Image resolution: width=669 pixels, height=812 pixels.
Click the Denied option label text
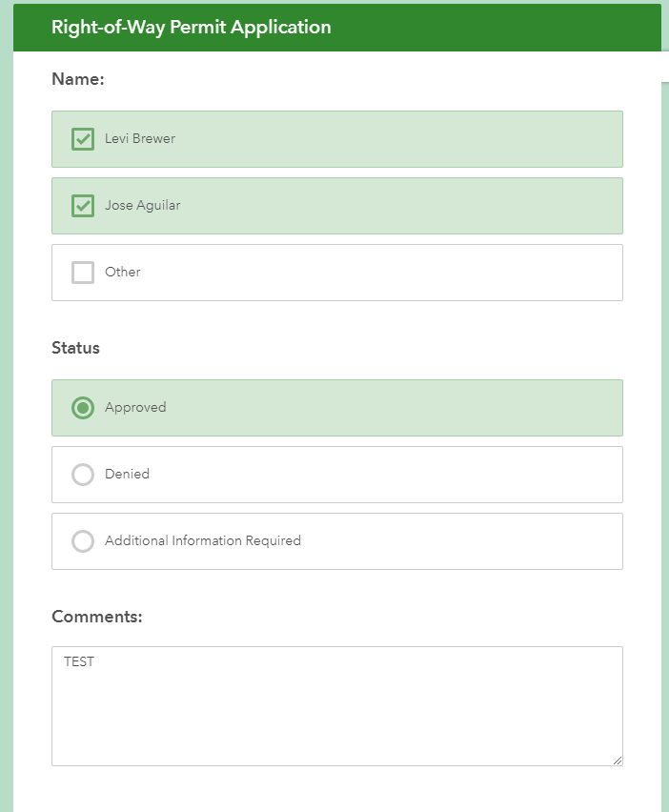point(128,475)
